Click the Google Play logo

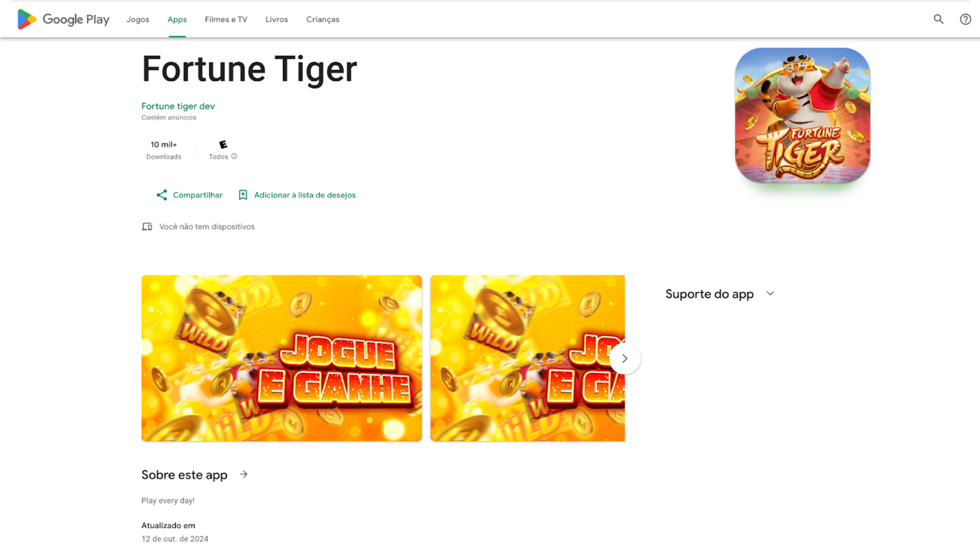(63, 19)
